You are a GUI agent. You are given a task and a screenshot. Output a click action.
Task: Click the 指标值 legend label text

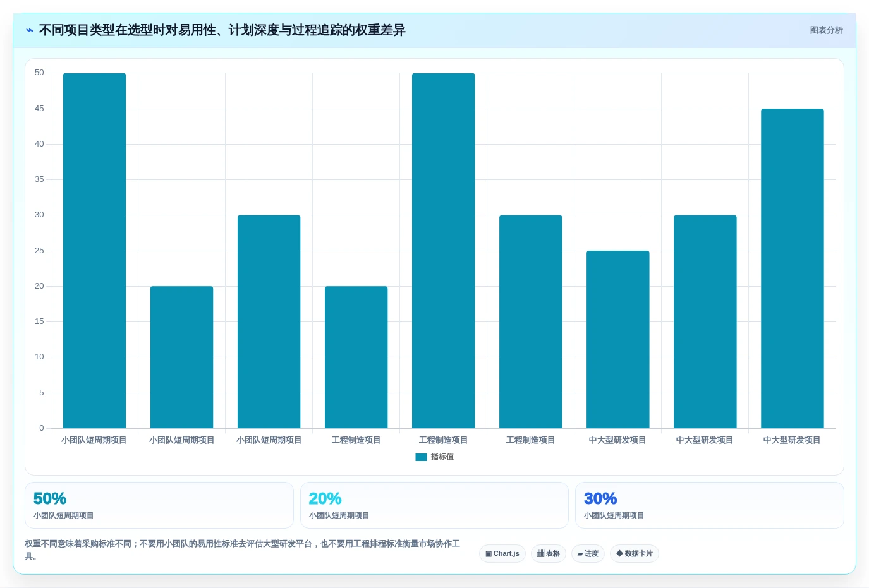[x=442, y=457]
